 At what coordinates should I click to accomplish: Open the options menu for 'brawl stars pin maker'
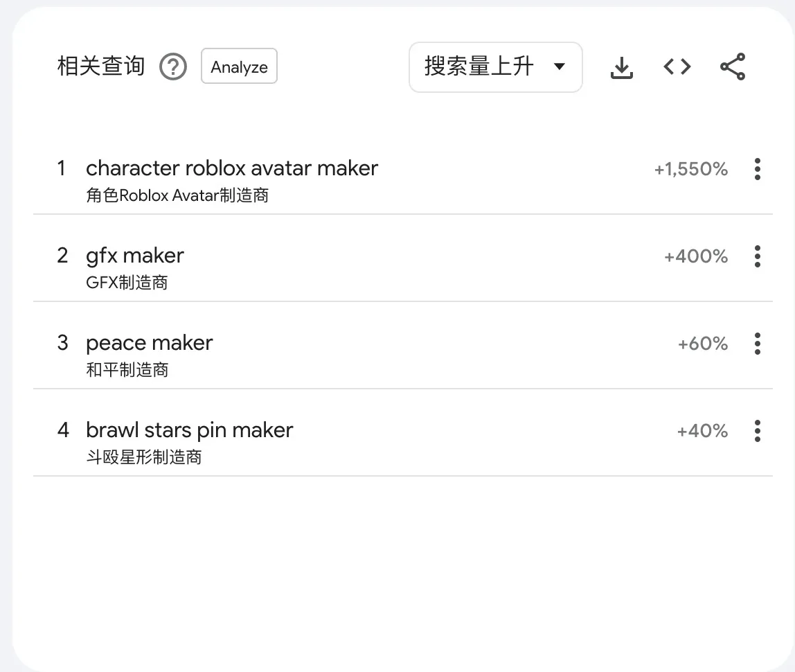[x=758, y=431]
